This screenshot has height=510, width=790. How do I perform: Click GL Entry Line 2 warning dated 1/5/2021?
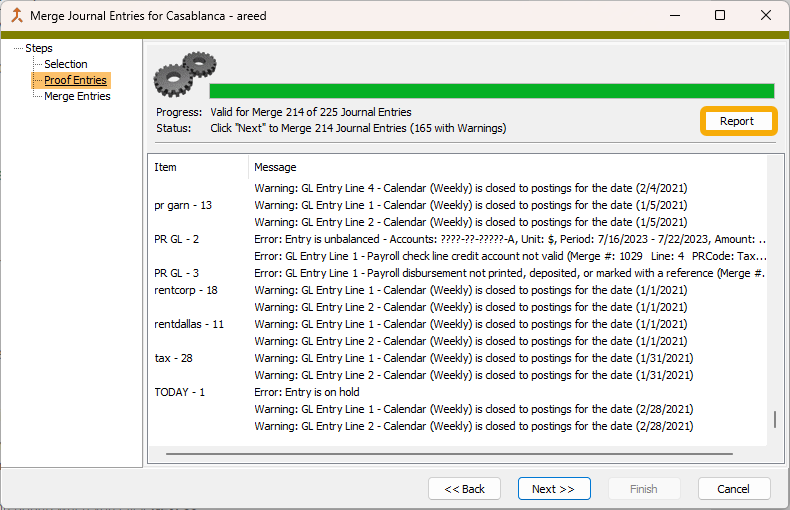click(471, 222)
